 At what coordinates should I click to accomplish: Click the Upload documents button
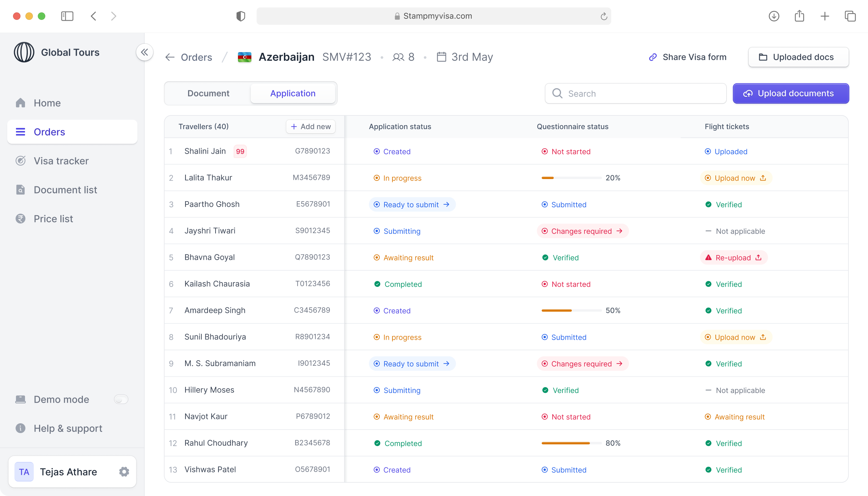791,93
